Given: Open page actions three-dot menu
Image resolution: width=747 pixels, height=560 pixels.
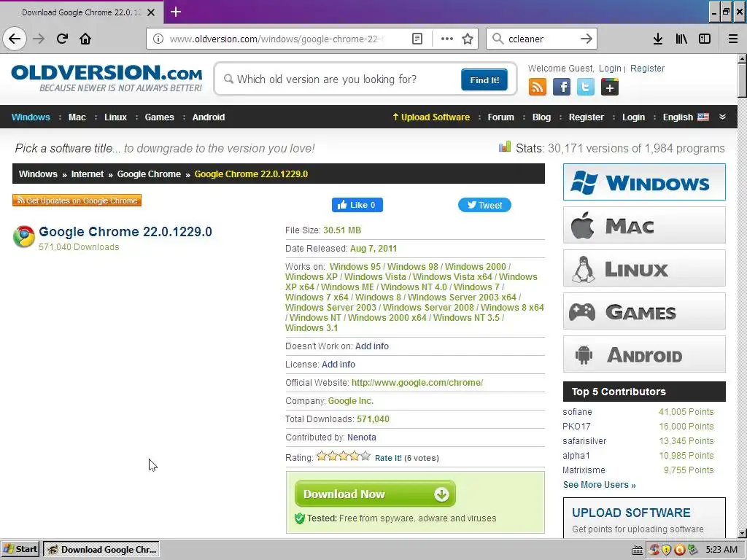Looking at the screenshot, I should pyautogui.click(x=447, y=39).
